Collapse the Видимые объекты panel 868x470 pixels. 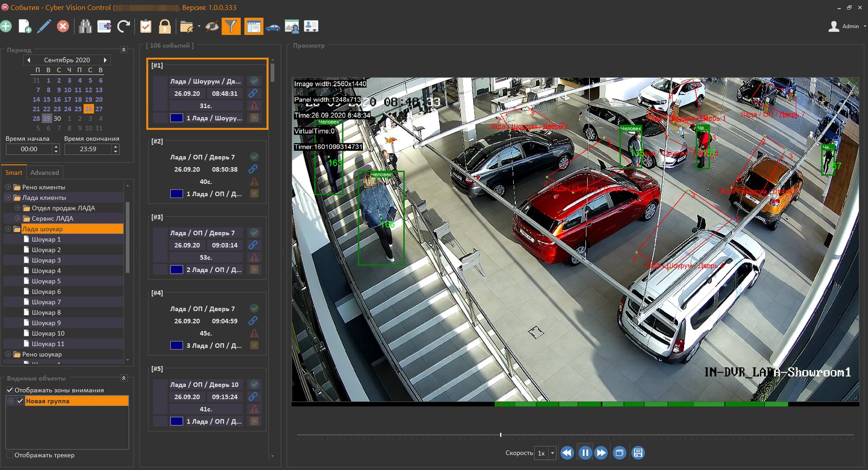(124, 378)
